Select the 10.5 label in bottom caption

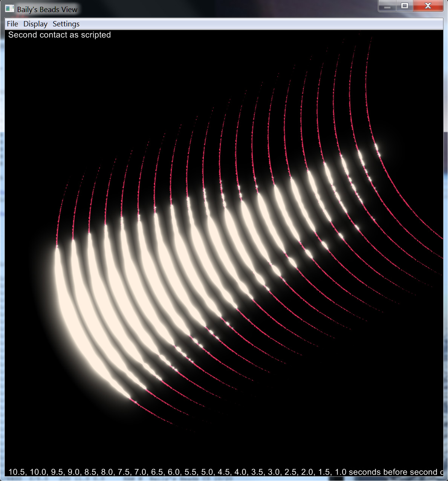[17, 472]
